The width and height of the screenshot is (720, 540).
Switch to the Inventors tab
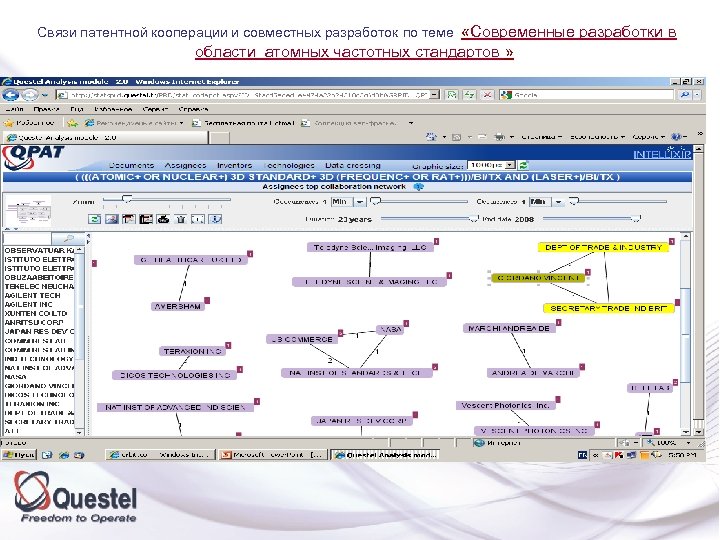pyautogui.click(x=235, y=165)
